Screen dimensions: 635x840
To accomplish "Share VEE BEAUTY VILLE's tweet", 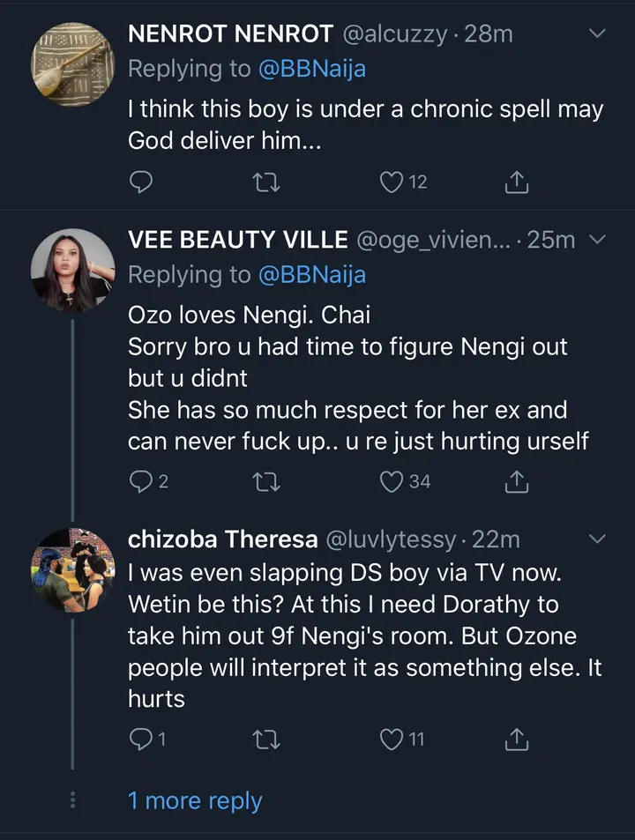I will coord(517,481).
